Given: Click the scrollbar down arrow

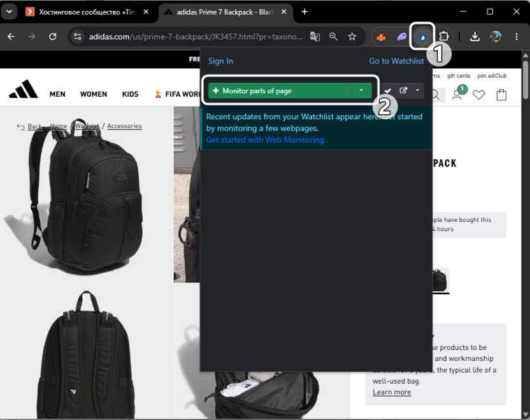Looking at the screenshot, I should pos(526,415).
